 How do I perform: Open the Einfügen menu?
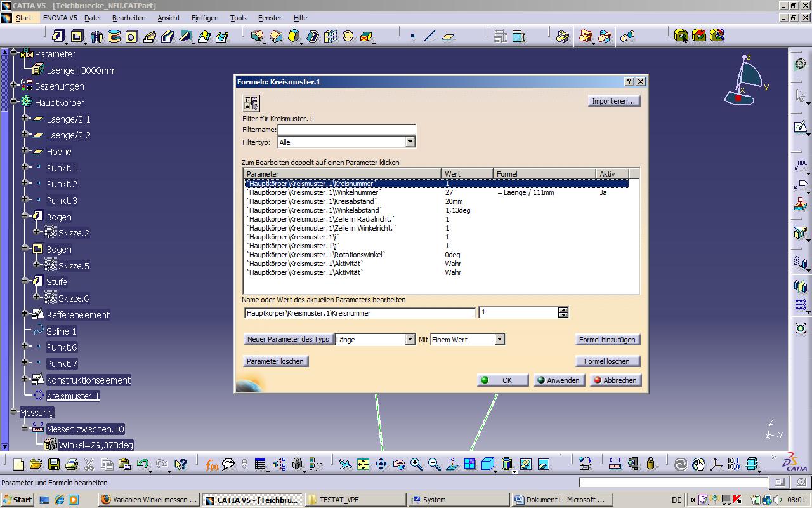coord(205,18)
